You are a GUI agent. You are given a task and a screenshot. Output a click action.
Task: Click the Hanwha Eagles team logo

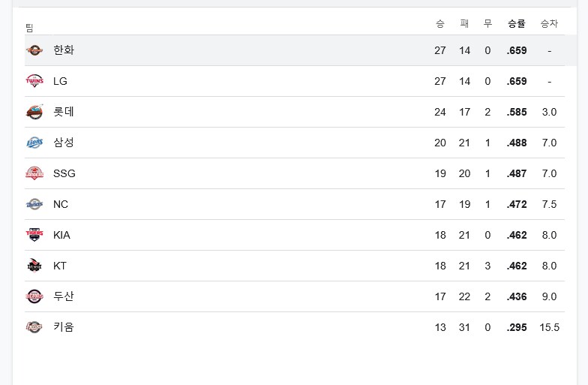tap(34, 50)
